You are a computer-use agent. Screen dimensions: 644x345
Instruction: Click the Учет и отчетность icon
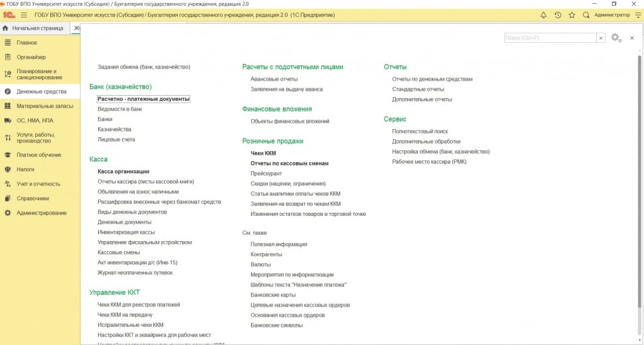click(x=8, y=184)
